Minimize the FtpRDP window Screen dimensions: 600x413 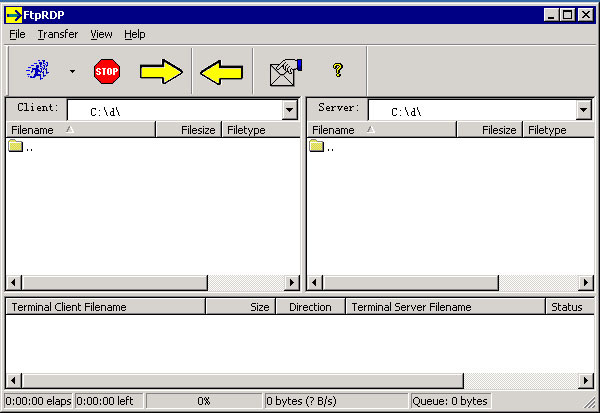(x=551, y=15)
